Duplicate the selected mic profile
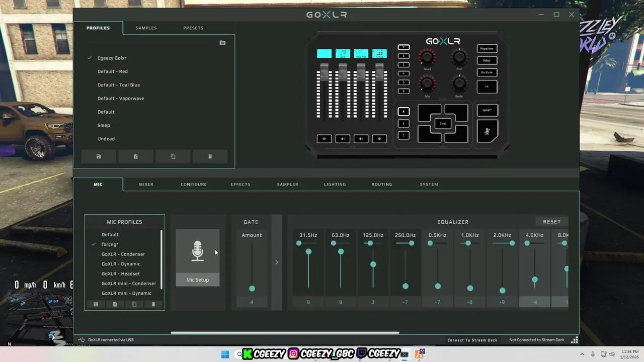 click(x=134, y=304)
